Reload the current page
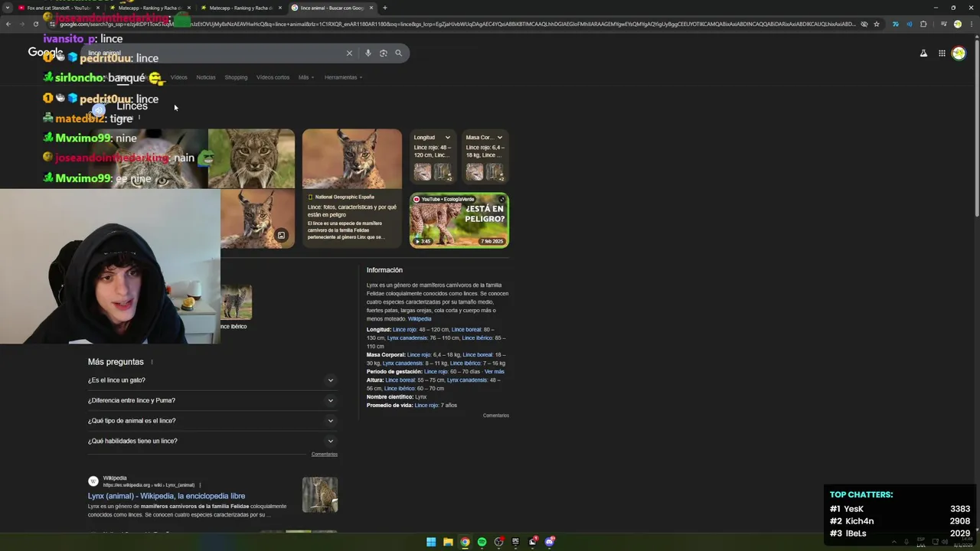 [x=35, y=24]
